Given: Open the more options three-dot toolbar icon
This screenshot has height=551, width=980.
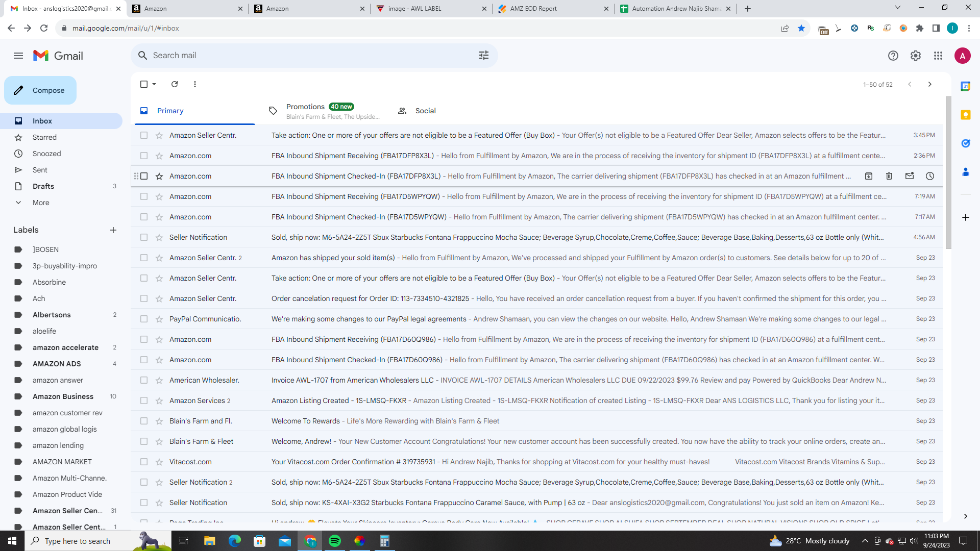Looking at the screenshot, I should tap(195, 84).
